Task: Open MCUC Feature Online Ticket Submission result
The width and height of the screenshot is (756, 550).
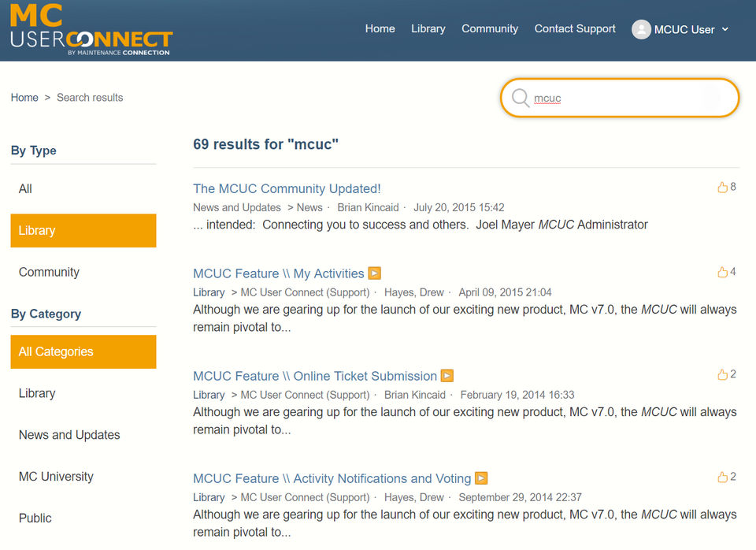Action: pyautogui.click(x=315, y=376)
